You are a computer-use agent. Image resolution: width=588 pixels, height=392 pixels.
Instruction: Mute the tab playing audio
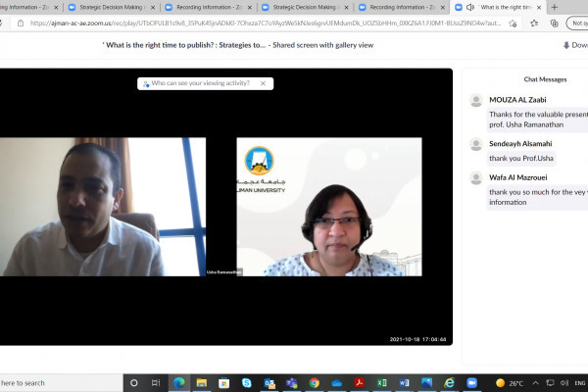pos(470,7)
